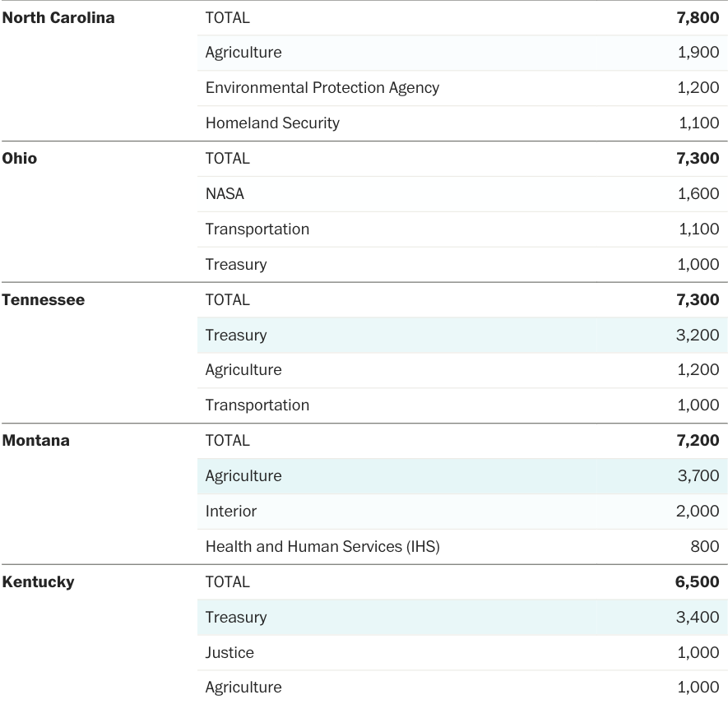728x704 pixels.
Task: Click the Kentucky state heading
Action: click(38, 582)
